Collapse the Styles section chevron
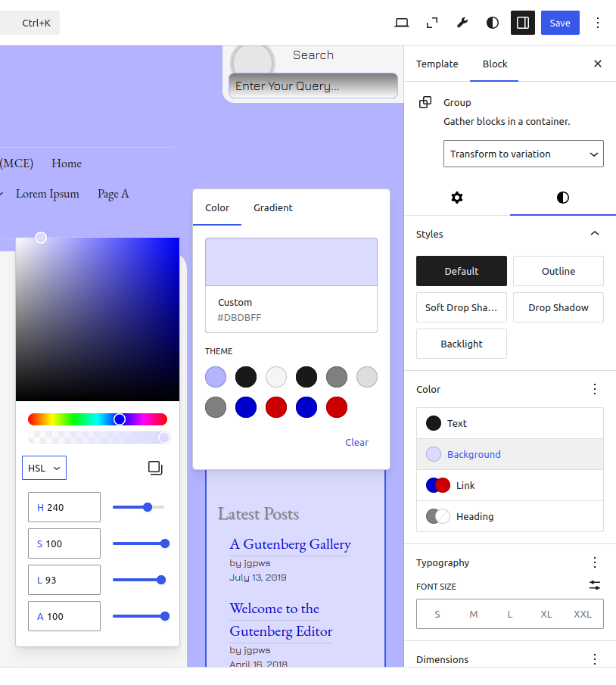 [595, 234]
